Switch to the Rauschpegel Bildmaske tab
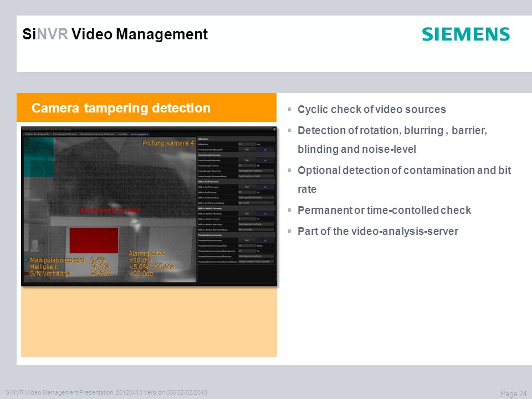Viewport: 532px width, 399px height. pos(65,134)
